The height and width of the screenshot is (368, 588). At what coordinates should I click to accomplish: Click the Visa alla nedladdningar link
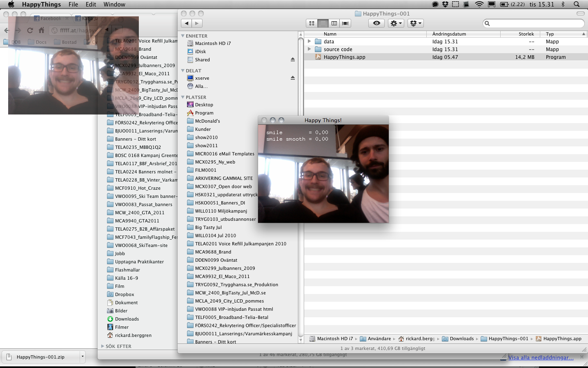(x=541, y=357)
